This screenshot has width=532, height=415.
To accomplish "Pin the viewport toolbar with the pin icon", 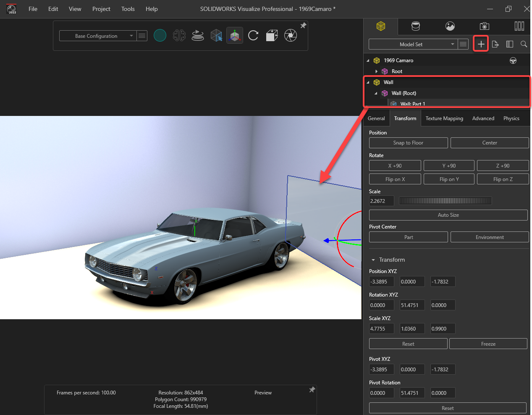I will pyautogui.click(x=303, y=25).
